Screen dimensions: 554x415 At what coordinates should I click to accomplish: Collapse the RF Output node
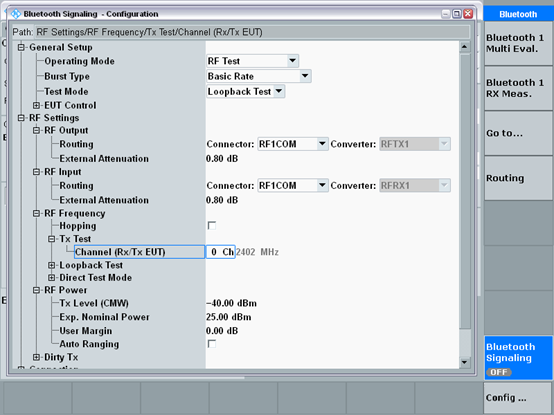[x=36, y=130]
